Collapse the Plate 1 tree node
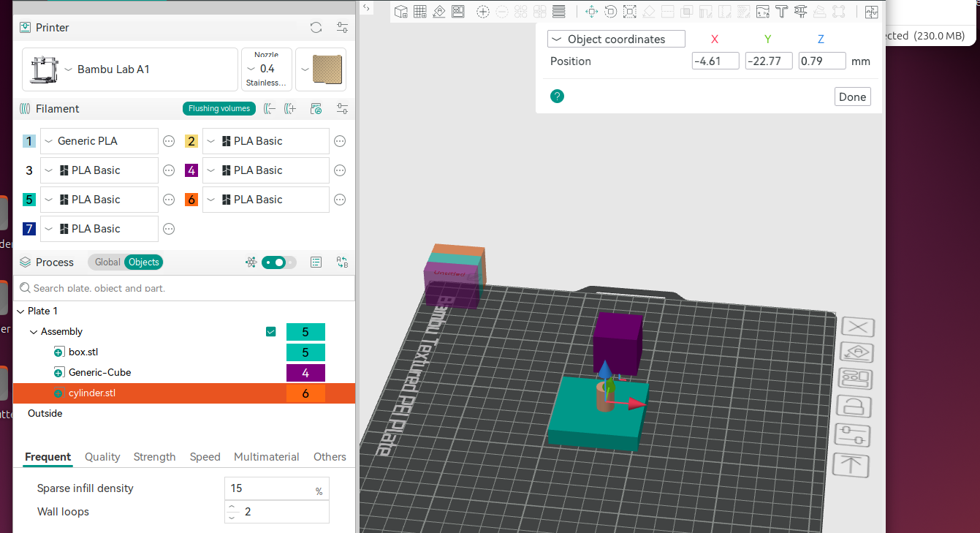This screenshot has height=533, width=980. (x=20, y=311)
